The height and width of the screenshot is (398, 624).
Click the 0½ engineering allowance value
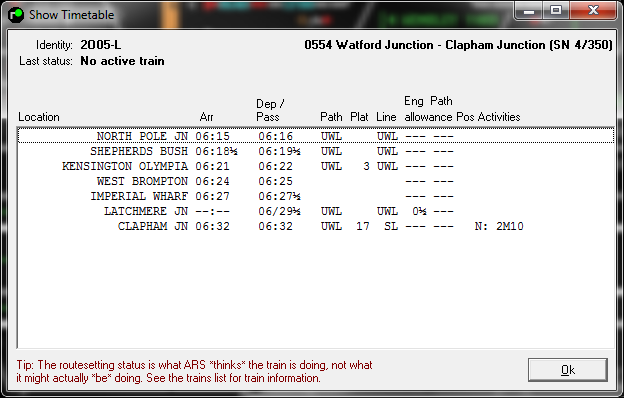tap(419, 211)
